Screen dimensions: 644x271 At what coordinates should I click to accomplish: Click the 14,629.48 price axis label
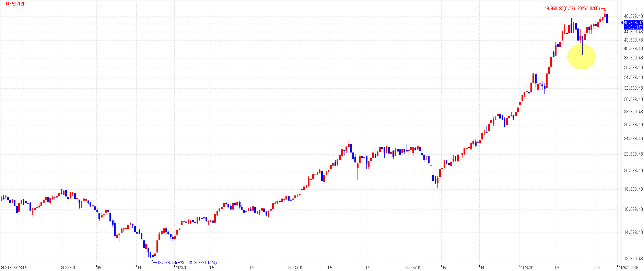pyautogui.click(x=633, y=232)
